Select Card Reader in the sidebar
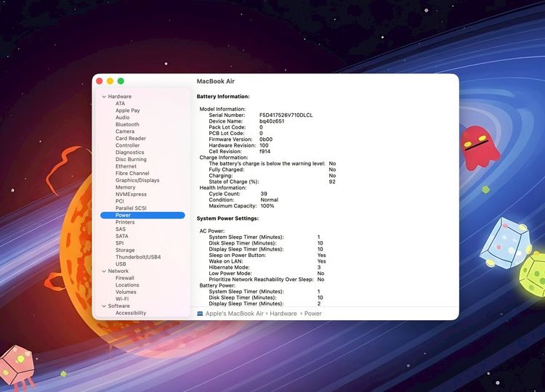The width and height of the screenshot is (545, 392). 130,138
